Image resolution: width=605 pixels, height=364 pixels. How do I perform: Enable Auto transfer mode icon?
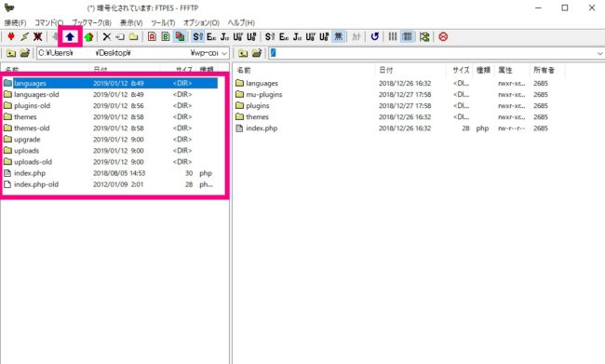click(180, 36)
